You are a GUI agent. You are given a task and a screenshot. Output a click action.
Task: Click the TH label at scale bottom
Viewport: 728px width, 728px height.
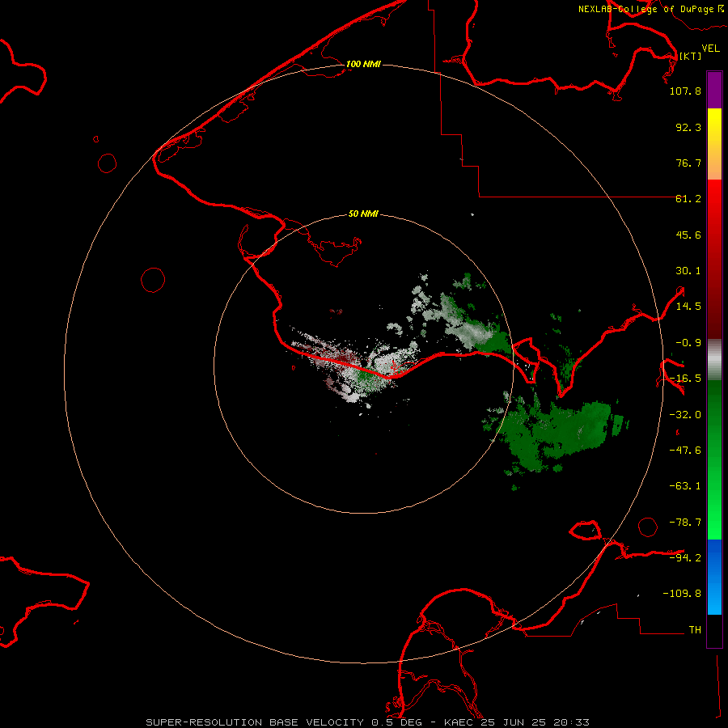click(x=695, y=630)
